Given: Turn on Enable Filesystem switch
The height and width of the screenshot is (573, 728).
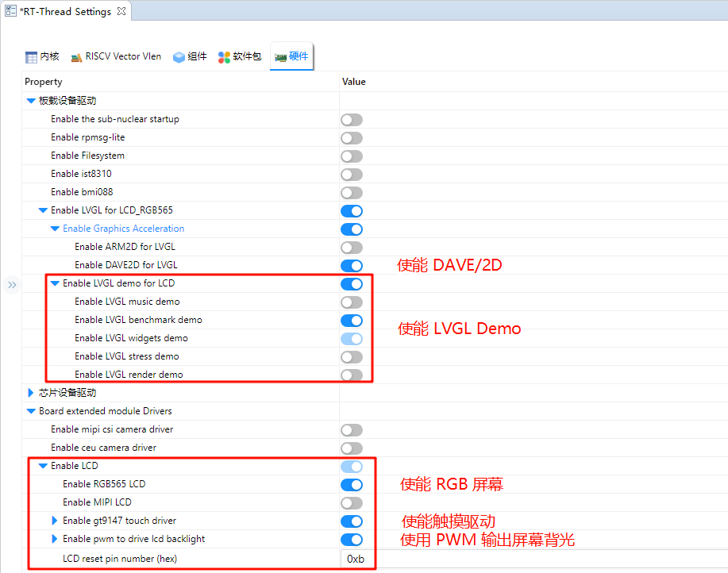Looking at the screenshot, I should (352, 156).
